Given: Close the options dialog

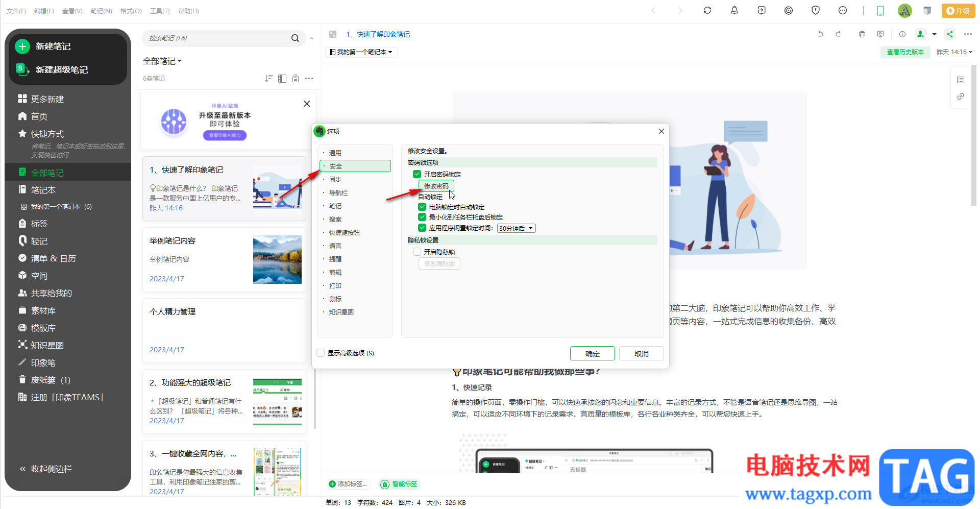Looking at the screenshot, I should click(661, 131).
